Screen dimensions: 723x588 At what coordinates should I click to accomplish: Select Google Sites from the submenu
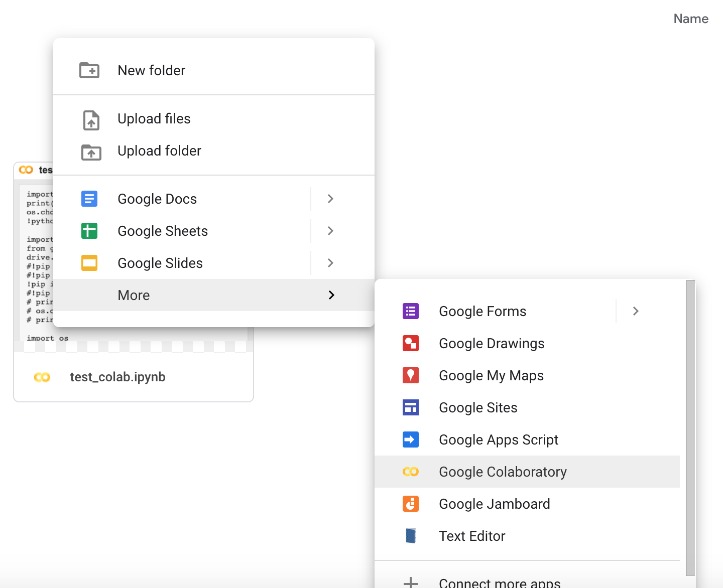click(527, 407)
